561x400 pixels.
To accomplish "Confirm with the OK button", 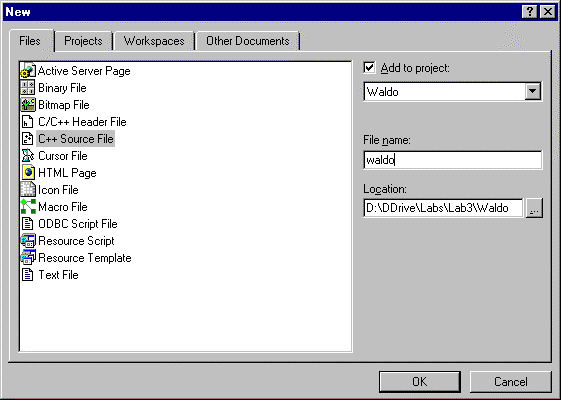I will pyautogui.click(x=420, y=382).
